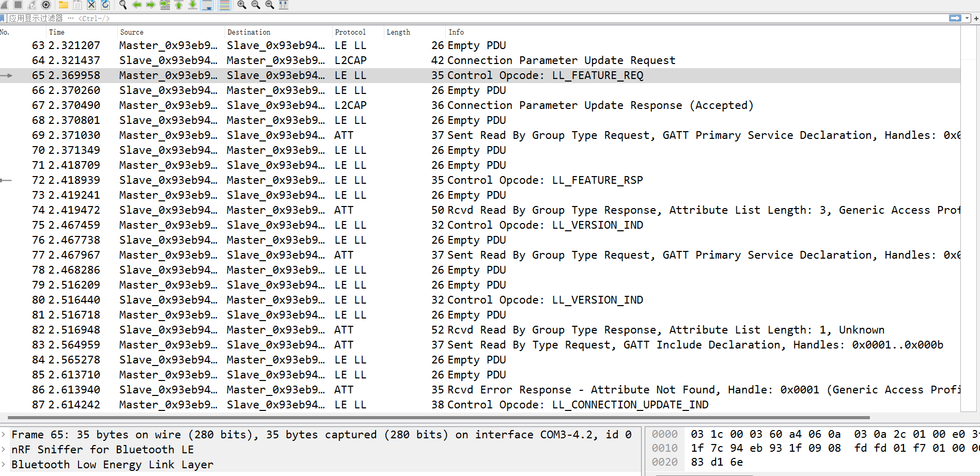The height and width of the screenshot is (476, 980).
Task: Reset text to normal size
Action: 270,5
